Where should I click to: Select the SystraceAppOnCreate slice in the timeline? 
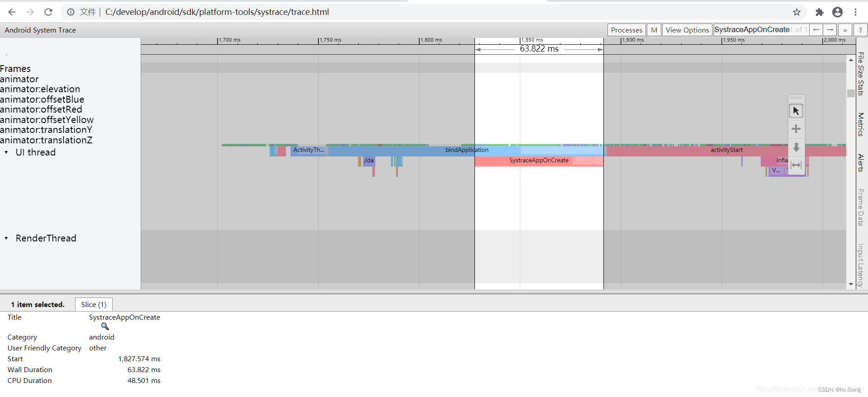tap(539, 161)
